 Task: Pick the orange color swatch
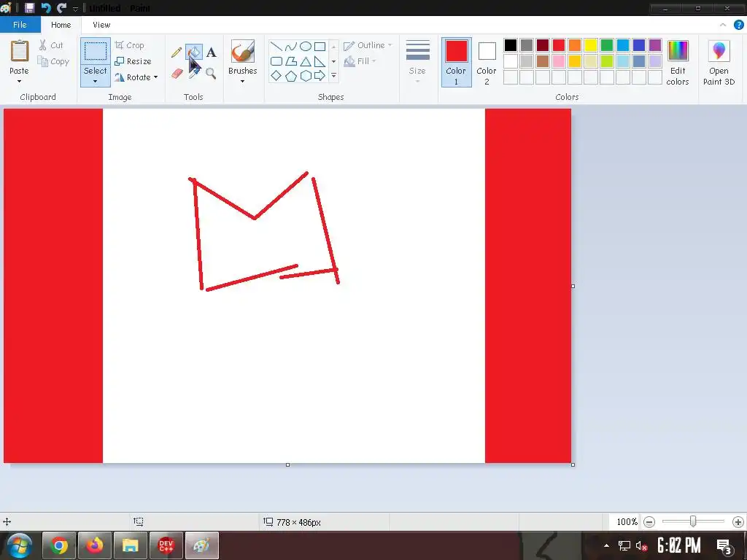pyautogui.click(x=575, y=45)
